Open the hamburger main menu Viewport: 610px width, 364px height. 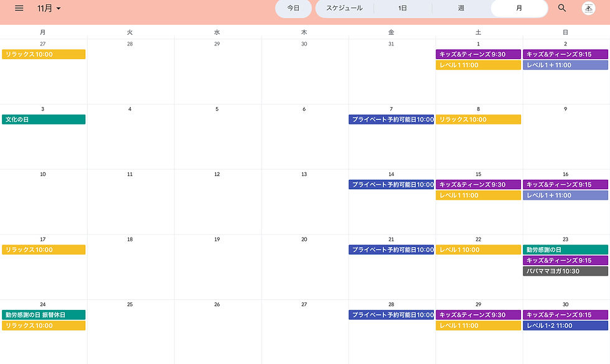click(19, 8)
